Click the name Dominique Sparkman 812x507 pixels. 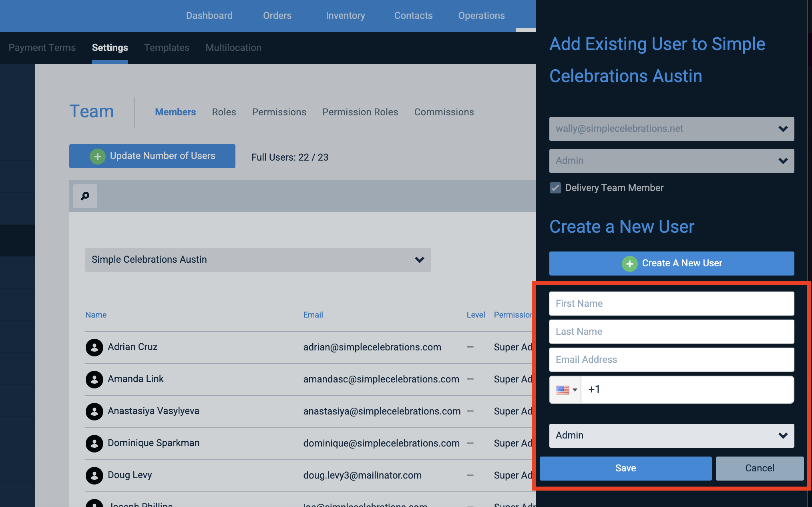click(153, 443)
